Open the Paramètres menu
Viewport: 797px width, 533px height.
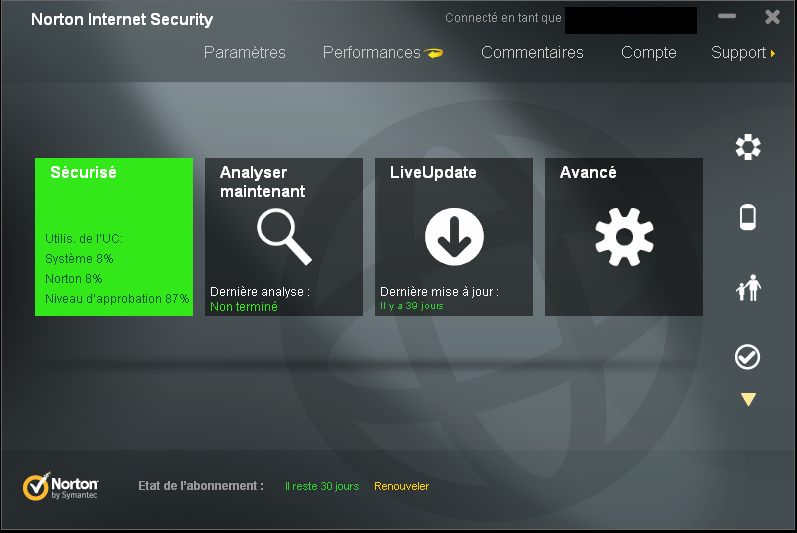pyautogui.click(x=244, y=52)
